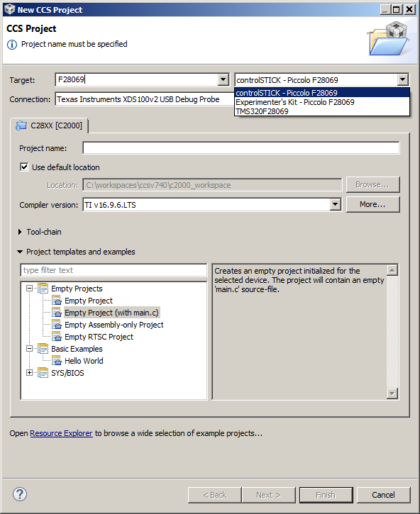
Task: Click the info icon beside the project name message
Action: 12,44
